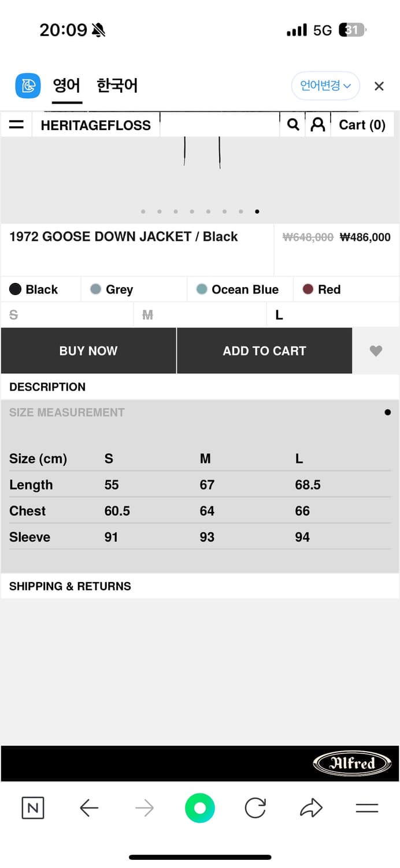The height and width of the screenshot is (868, 400).
Task: Reload the page with refresh icon
Action: [x=255, y=808]
